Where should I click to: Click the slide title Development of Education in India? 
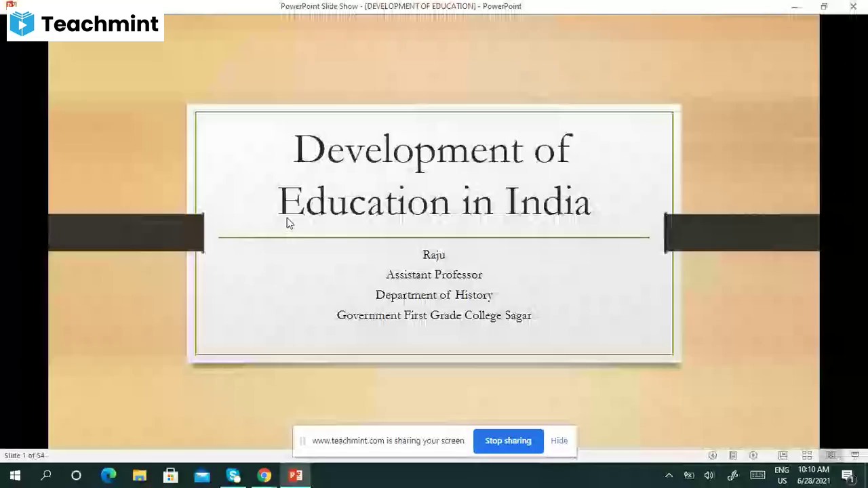pos(434,175)
